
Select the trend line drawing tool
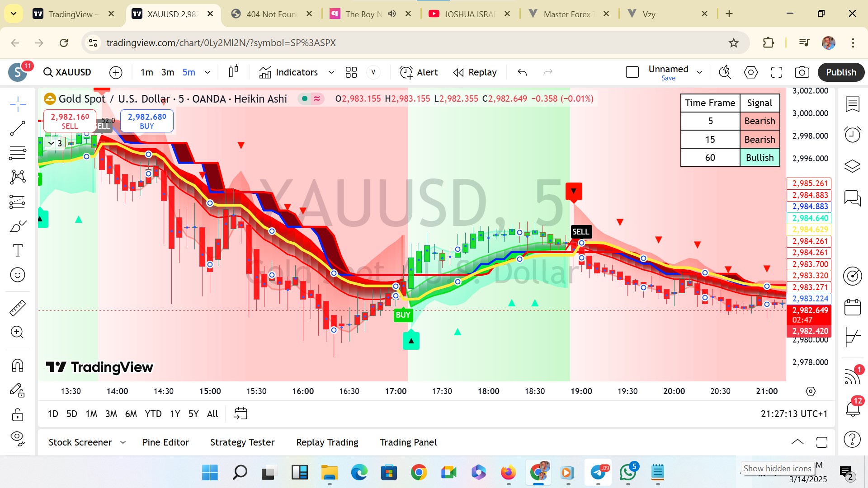18,128
